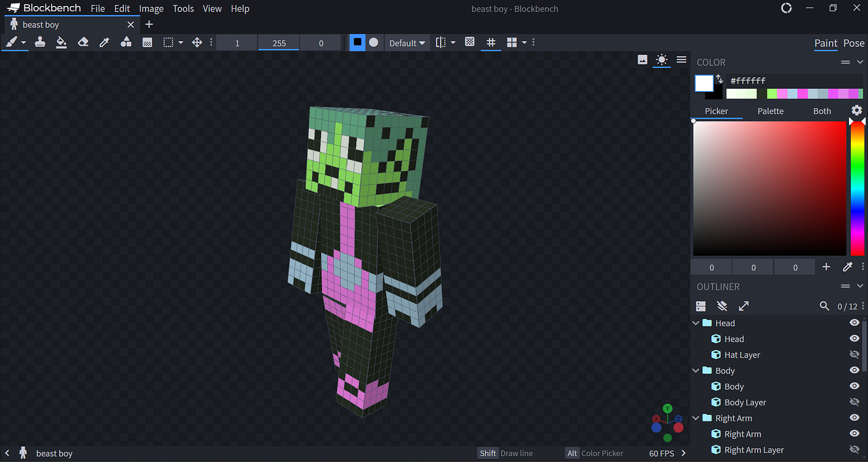
Task: Open mirror painting options arrow
Action: (453, 43)
